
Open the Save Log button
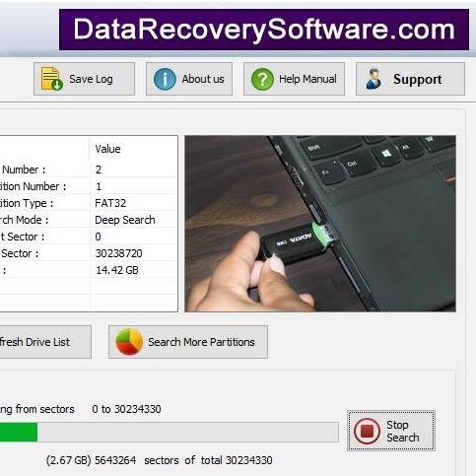click(x=84, y=79)
